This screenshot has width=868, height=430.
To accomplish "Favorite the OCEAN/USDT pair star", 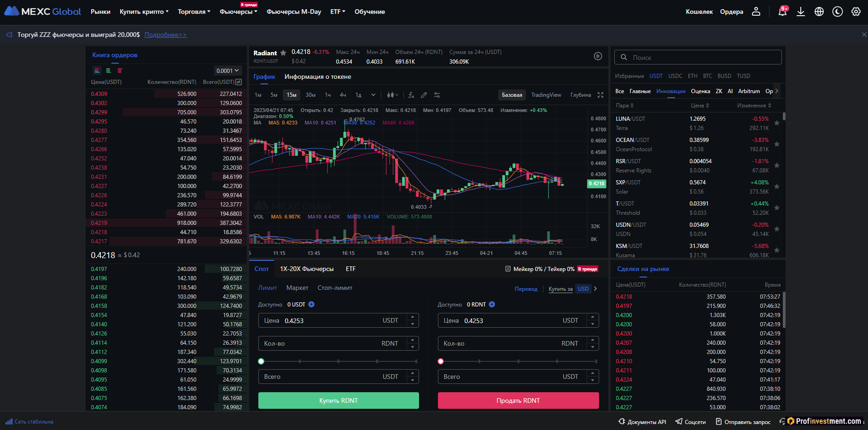I will (777, 144).
